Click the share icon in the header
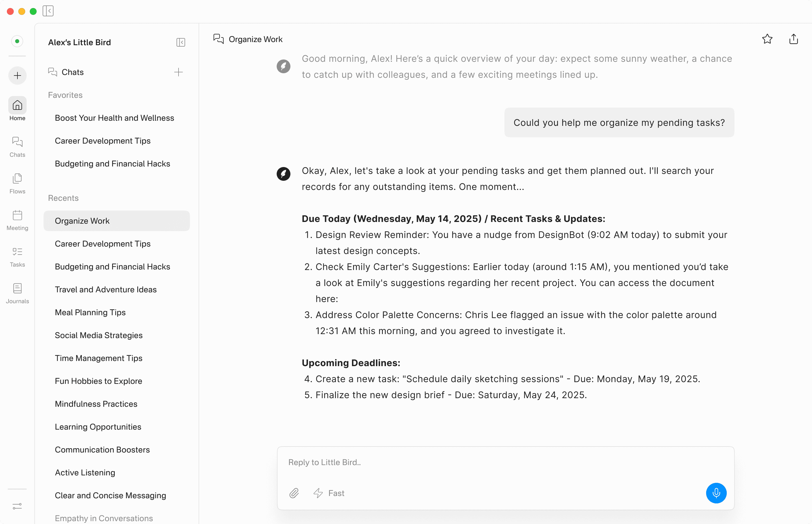Screen dimensions: 812x524 [793, 39]
